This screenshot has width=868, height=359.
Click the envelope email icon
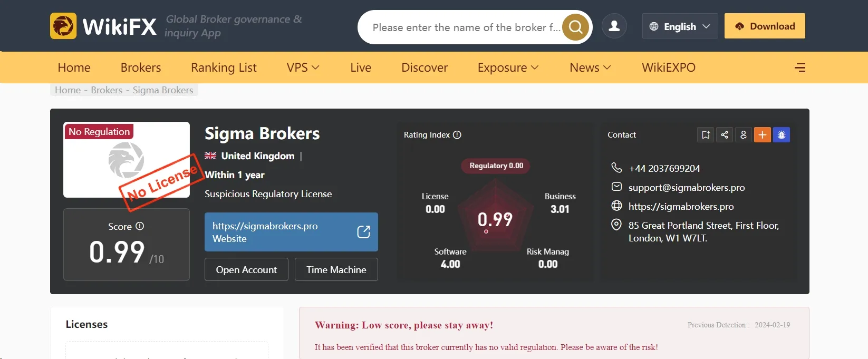coord(616,187)
